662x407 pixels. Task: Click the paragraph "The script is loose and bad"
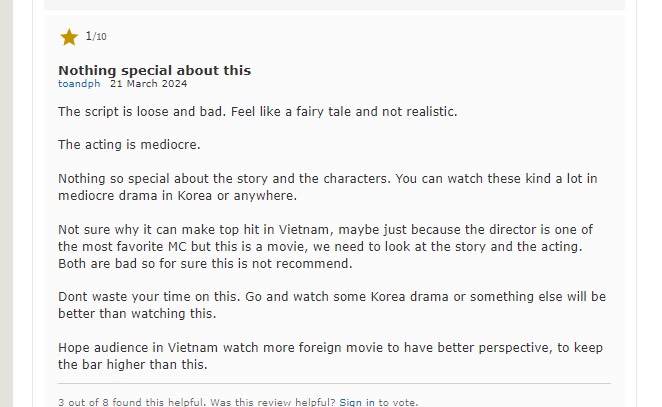(x=257, y=111)
